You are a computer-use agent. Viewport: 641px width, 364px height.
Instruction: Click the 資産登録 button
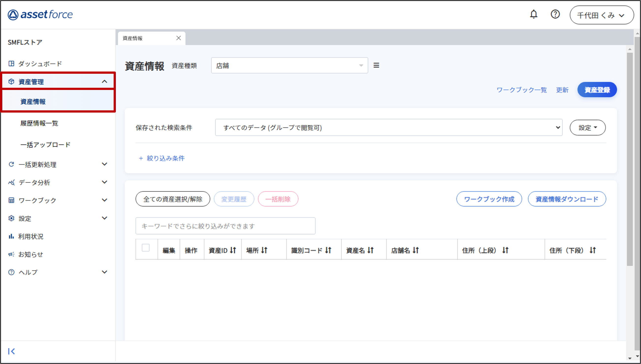click(x=597, y=90)
